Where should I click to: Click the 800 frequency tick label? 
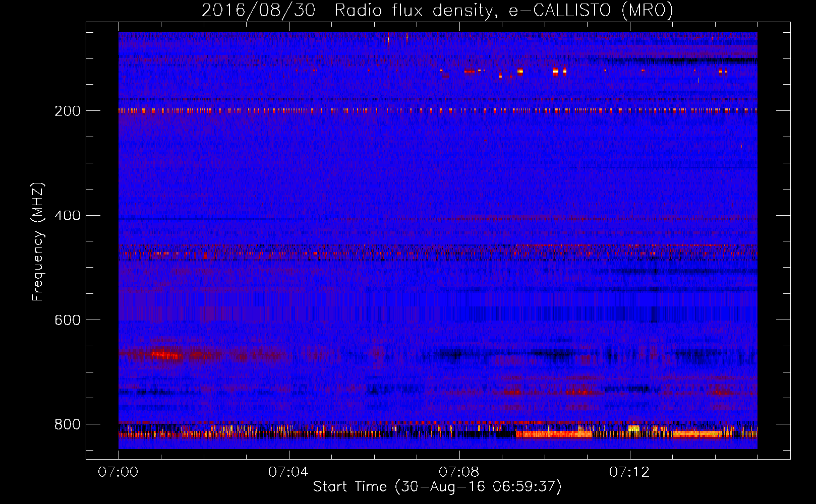[68, 424]
